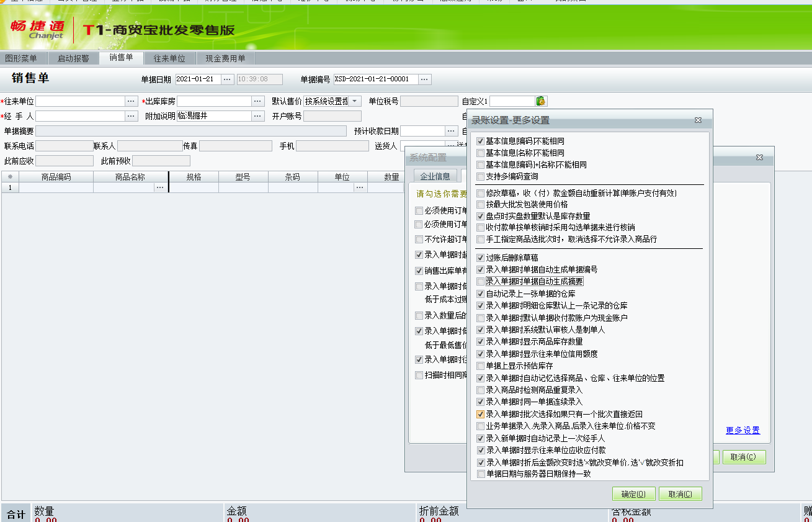The image size is (812, 522).
Task: Open the date picker beside 单据日期
Action: (228, 79)
